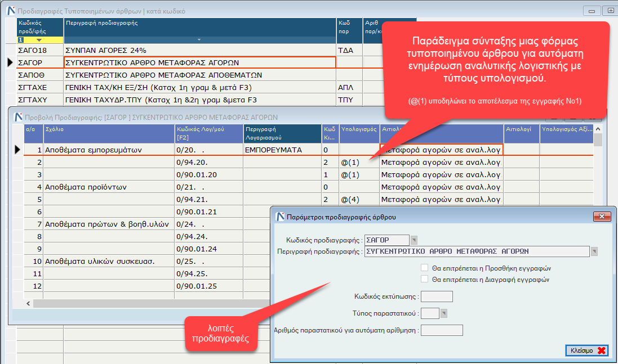The height and width of the screenshot is (364, 618).
Task: Click the ΕΜΠΟΡΕΥΜΑΤΑ account description cell
Action: pos(282,150)
